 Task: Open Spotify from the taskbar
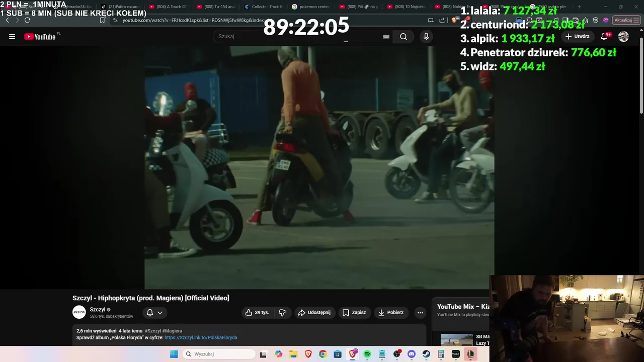point(367,354)
